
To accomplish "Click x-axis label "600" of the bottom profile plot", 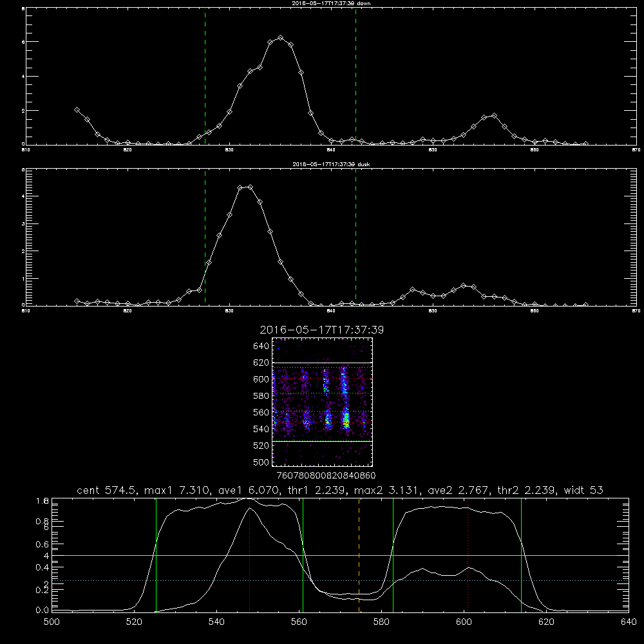I will [464, 622].
